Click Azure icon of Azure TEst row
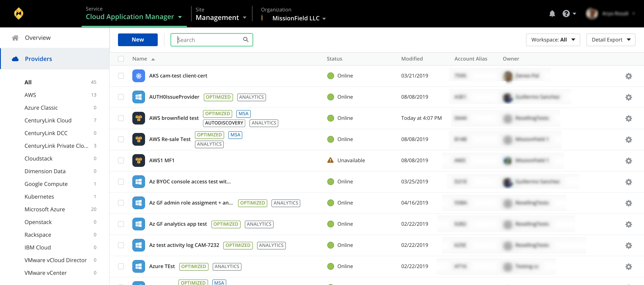The height and width of the screenshot is (285, 644). [138, 266]
